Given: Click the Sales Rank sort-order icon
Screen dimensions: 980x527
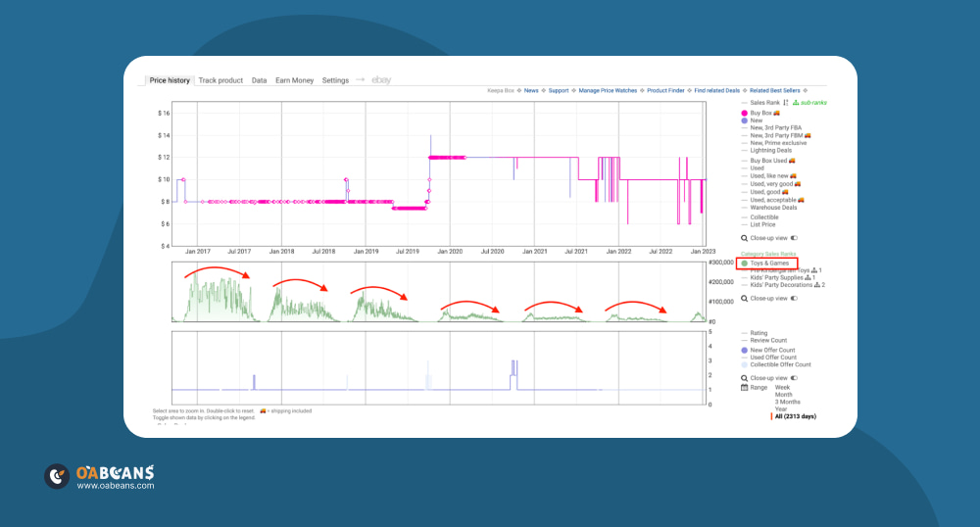Looking at the screenshot, I should [786, 103].
